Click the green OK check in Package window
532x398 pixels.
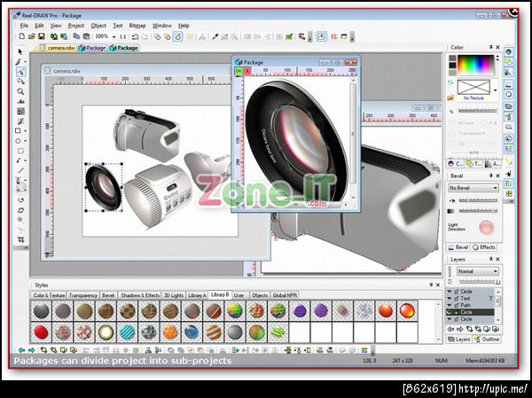click(x=239, y=71)
